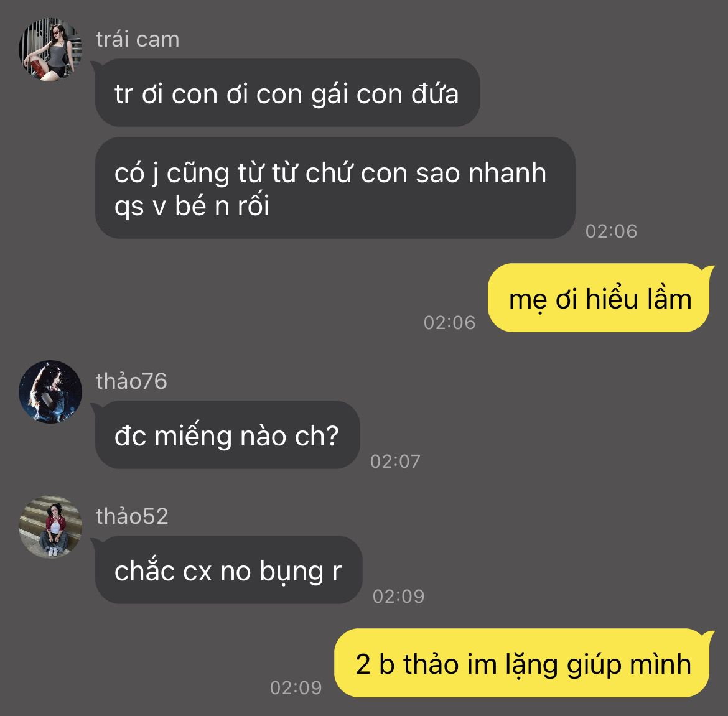Open trái cam's profile picture
Image resolution: width=728 pixels, height=716 pixels.
click(50, 50)
